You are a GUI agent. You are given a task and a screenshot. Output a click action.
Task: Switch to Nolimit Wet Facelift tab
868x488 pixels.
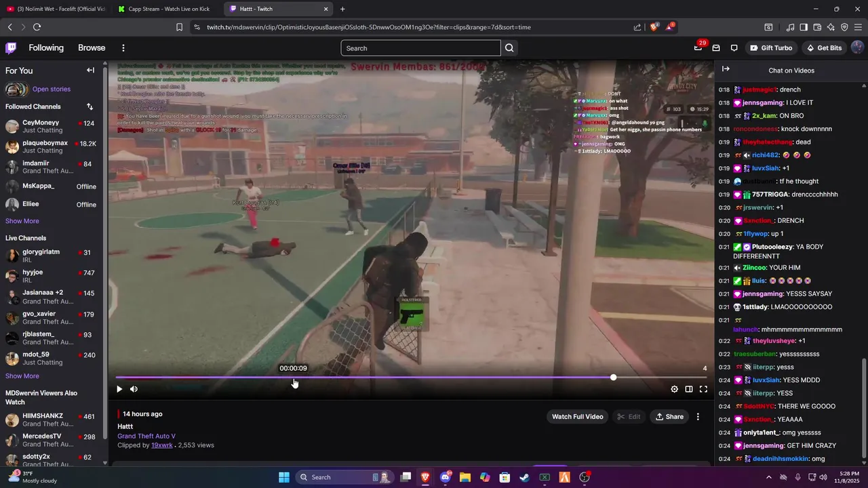pos(56,9)
